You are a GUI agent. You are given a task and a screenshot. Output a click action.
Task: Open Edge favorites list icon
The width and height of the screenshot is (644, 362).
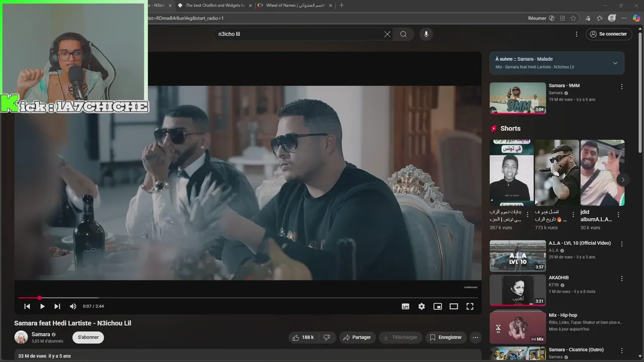(x=600, y=18)
